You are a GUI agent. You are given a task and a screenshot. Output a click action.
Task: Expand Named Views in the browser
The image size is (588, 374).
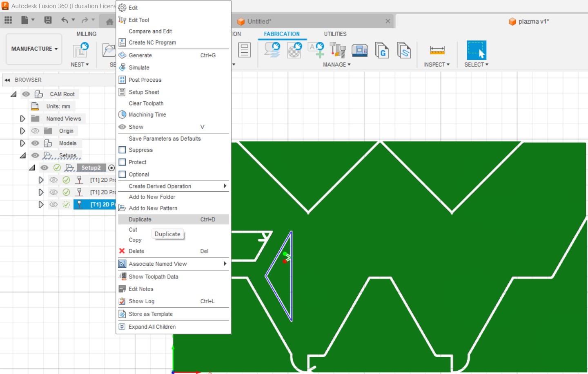tap(23, 119)
